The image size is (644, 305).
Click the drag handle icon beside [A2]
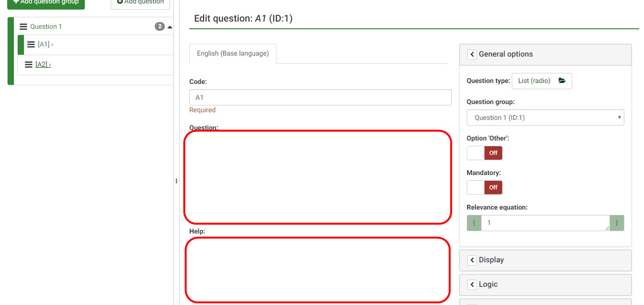(29, 65)
